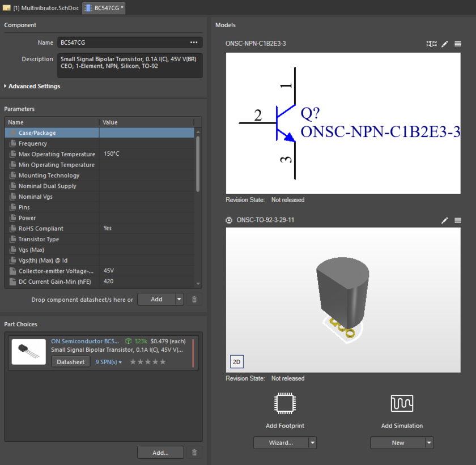Edit the ONSC-NPN-C1B2E3-3 symbol via pencil icon
Viewport: 476px width, 465px height.
pyautogui.click(x=445, y=44)
